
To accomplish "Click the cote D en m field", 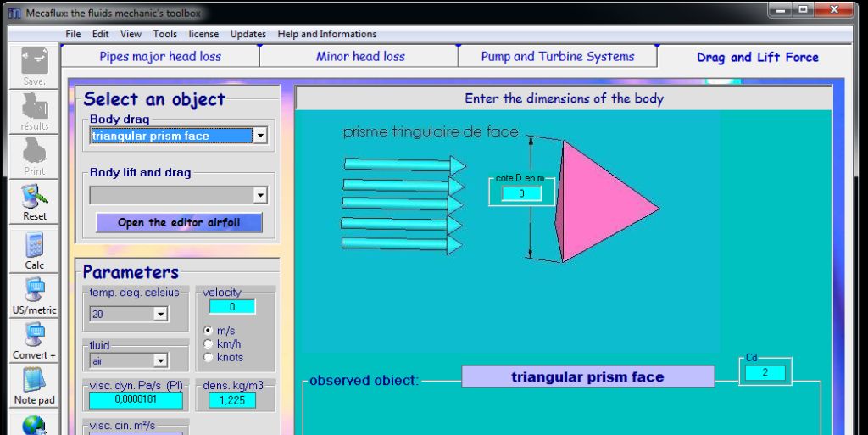I will 521,193.
